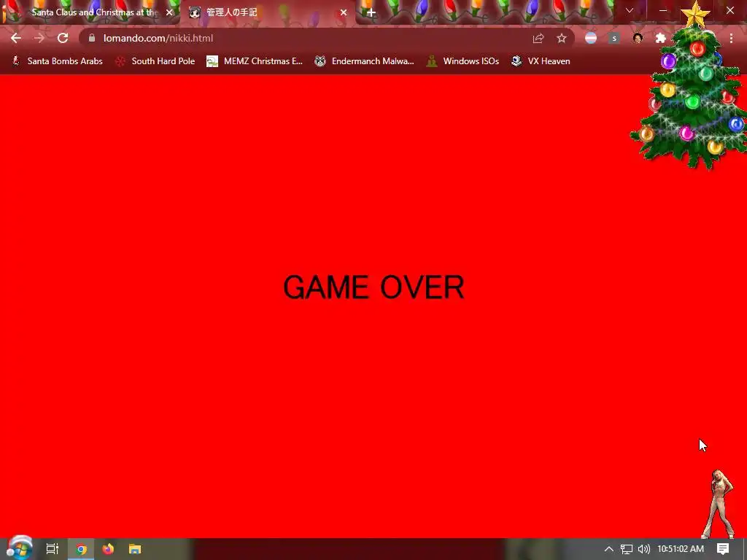
Task: Share this page from address bar
Action: click(x=538, y=38)
